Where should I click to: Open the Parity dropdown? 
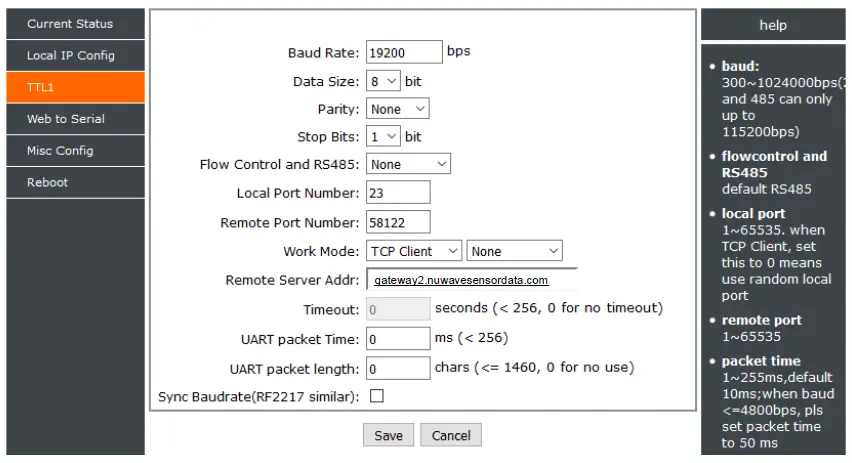[397, 109]
